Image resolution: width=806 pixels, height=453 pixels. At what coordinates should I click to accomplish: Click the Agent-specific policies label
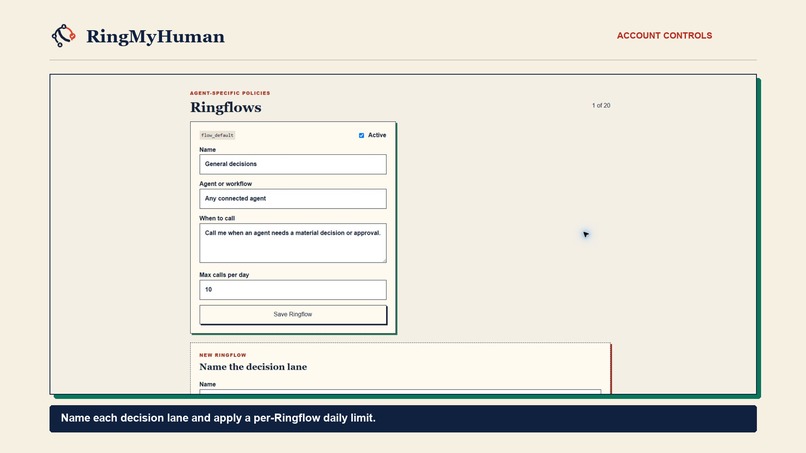coord(230,93)
